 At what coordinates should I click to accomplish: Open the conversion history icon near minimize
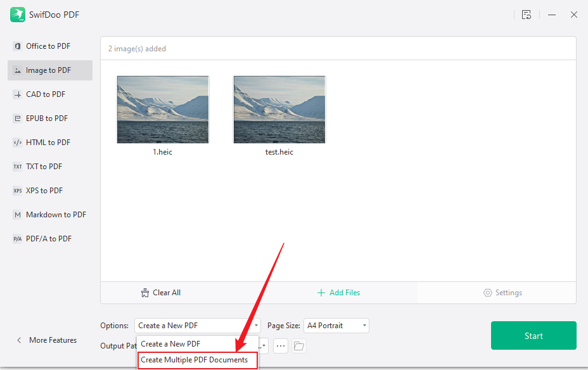527,15
